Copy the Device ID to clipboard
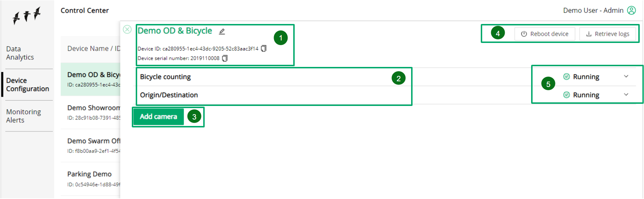 (264, 48)
